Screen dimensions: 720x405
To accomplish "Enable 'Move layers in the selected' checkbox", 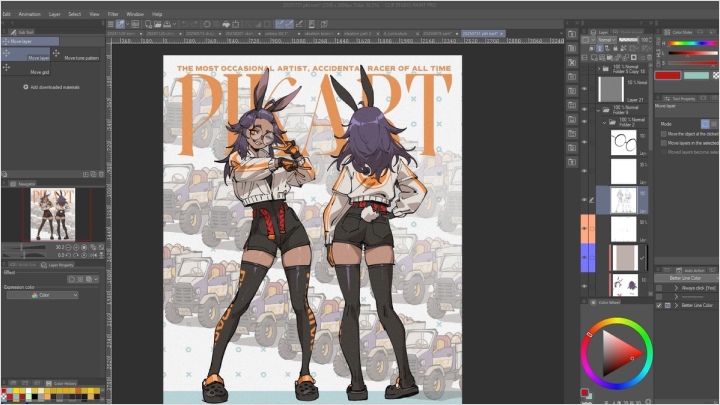I will (x=664, y=143).
